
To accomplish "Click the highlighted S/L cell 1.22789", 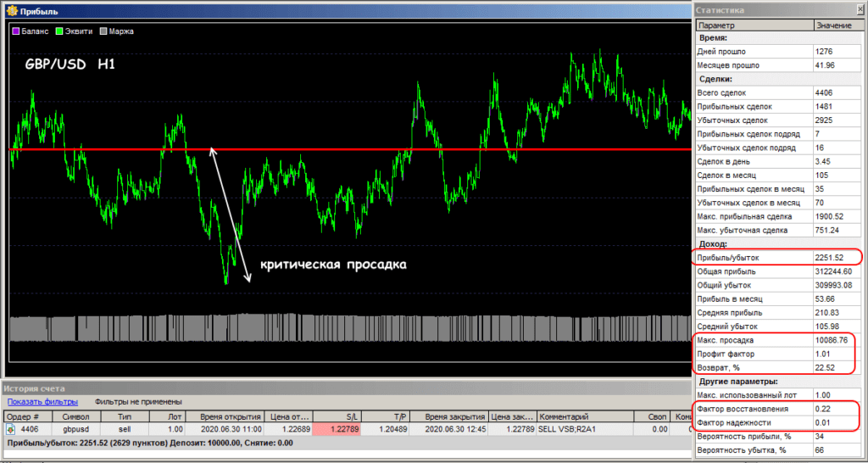I will (x=338, y=430).
